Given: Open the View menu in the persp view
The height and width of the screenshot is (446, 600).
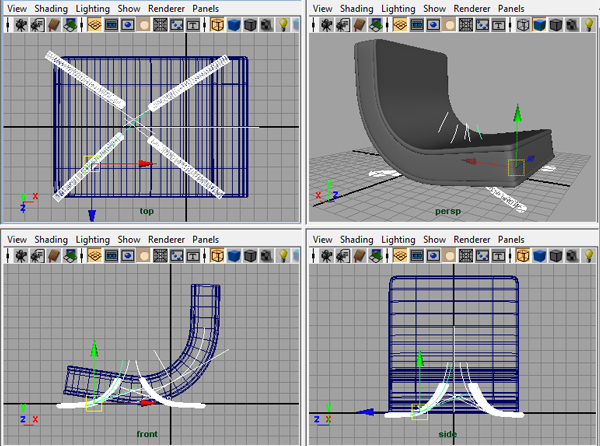Looking at the screenshot, I should pos(323,8).
